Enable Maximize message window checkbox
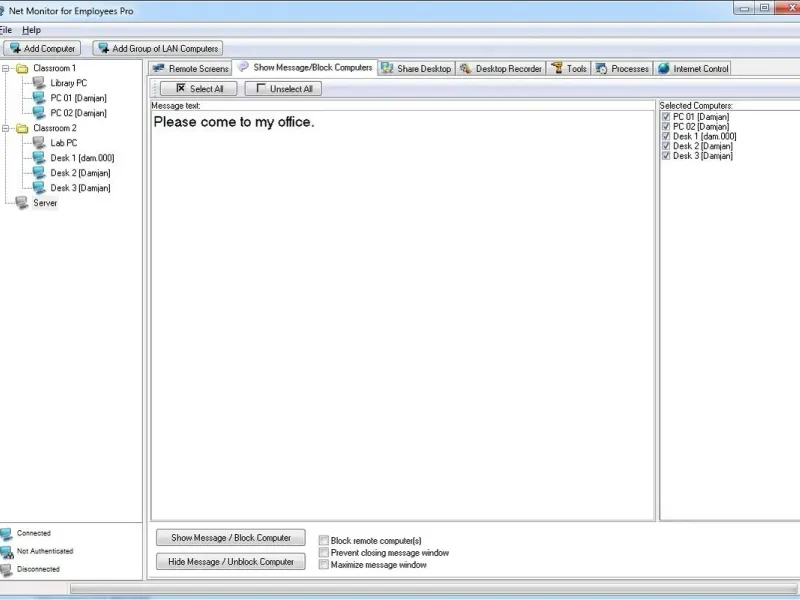The width and height of the screenshot is (800, 600). pyautogui.click(x=323, y=565)
